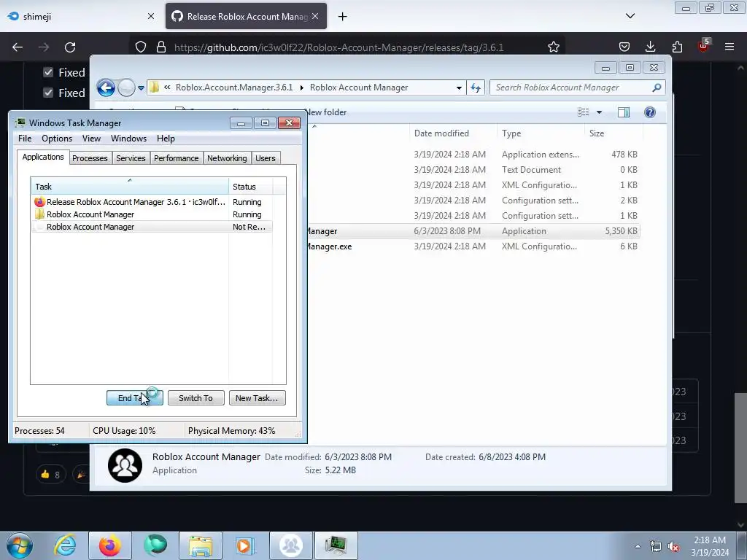Viewport: 747px width, 560px height.
Task: Go back in Firefox with back arrow
Action: [18, 47]
